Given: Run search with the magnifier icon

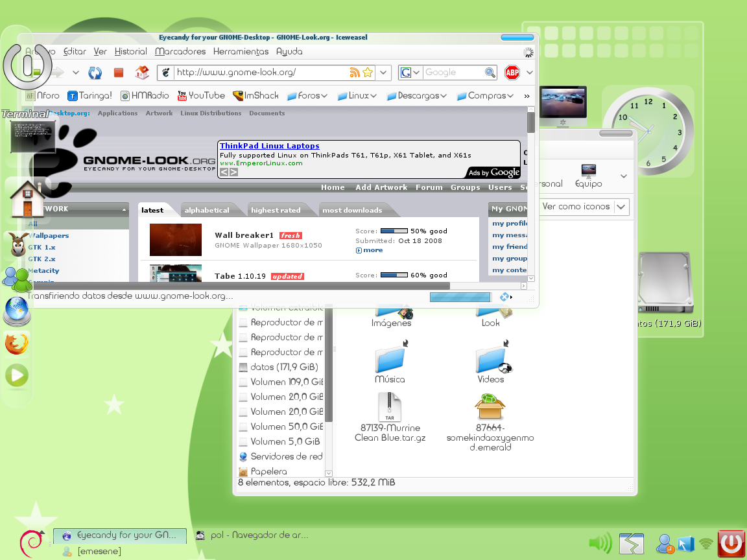Looking at the screenshot, I should coord(490,73).
